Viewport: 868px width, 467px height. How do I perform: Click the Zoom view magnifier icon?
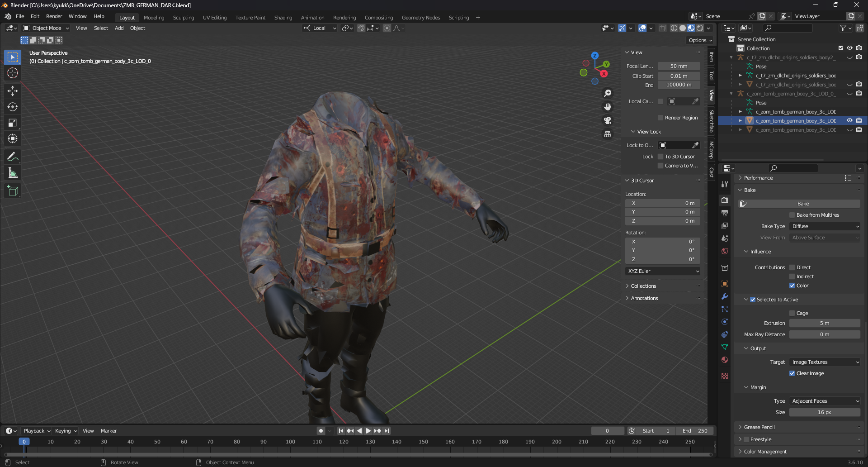608,93
